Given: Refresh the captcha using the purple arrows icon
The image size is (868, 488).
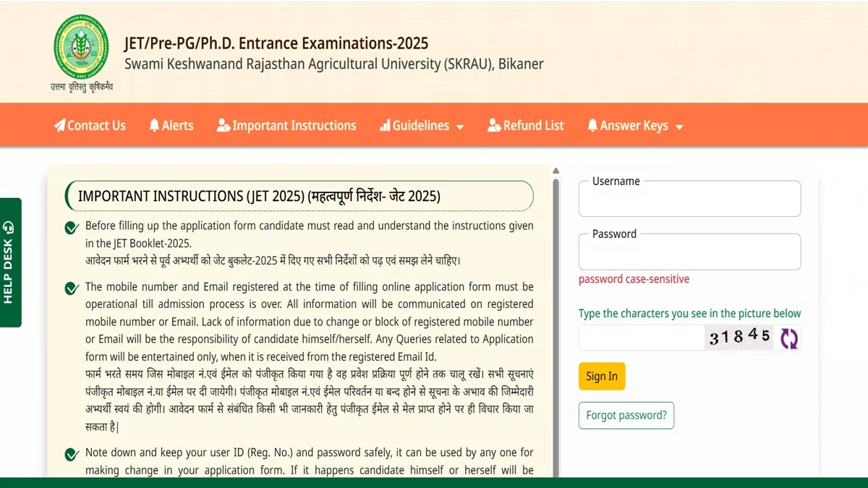Looking at the screenshot, I should 788,338.
